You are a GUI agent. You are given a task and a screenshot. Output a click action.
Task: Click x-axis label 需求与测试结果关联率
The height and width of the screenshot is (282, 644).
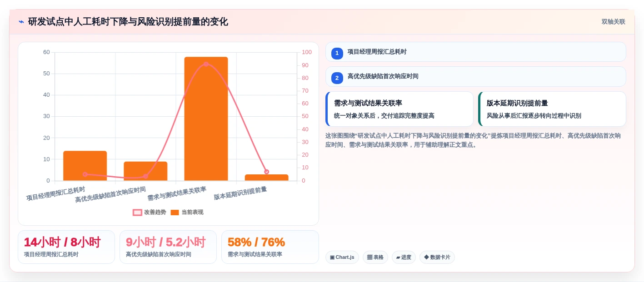(x=177, y=194)
